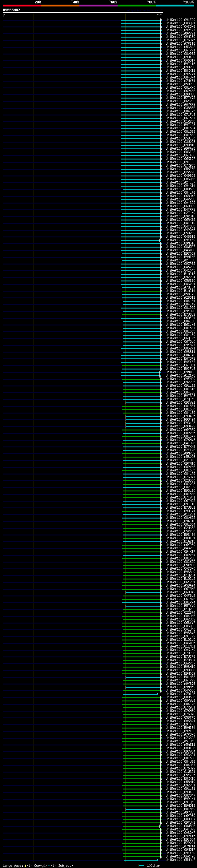Viewport: 197px width, 868px height.
Task: Select hit label UniRef100_C1K238
Action: click(180, 122)
